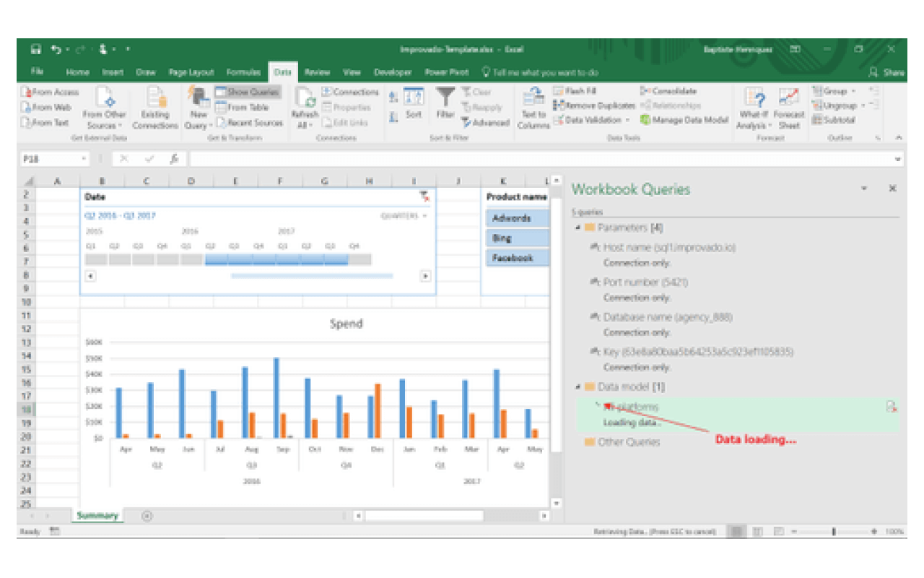Sort ascending A to Z
Screen dimensions: 924x578
tap(393, 96)
